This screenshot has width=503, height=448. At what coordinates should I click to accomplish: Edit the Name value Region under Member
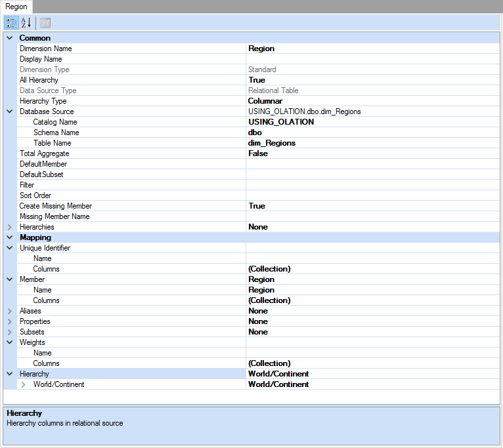373,290
